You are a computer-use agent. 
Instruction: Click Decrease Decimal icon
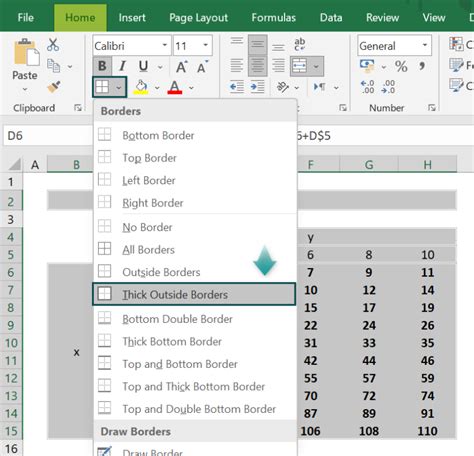[x=389, y=87]
